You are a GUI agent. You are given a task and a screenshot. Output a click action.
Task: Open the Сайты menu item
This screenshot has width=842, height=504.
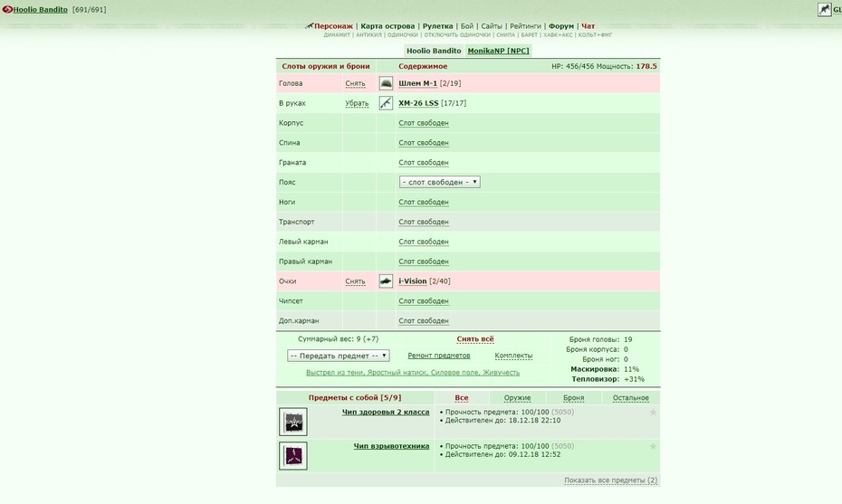pos(492,26)
